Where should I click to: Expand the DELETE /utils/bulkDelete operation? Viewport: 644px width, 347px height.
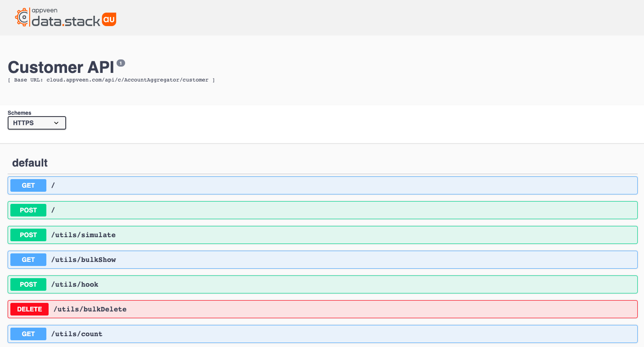323,309
